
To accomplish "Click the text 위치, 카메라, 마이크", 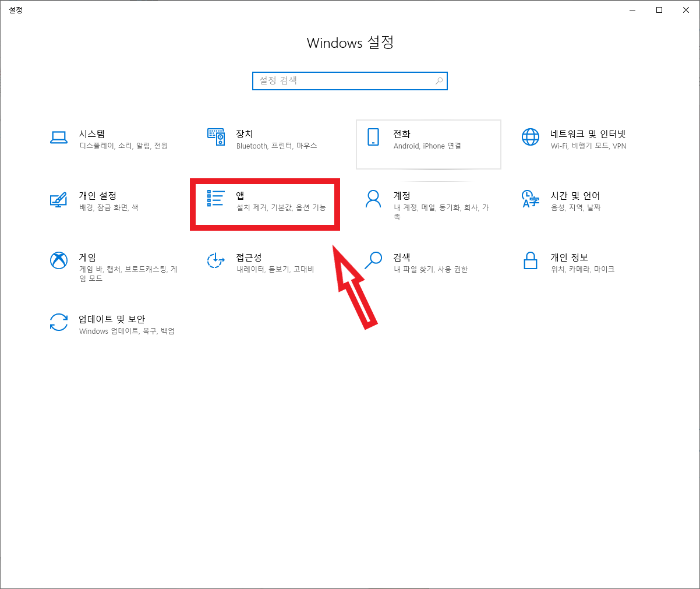I will [583, 270].
